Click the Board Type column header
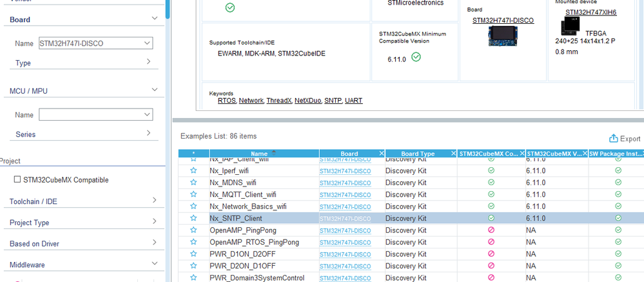 pyautogui.click(x=418, y=154)
